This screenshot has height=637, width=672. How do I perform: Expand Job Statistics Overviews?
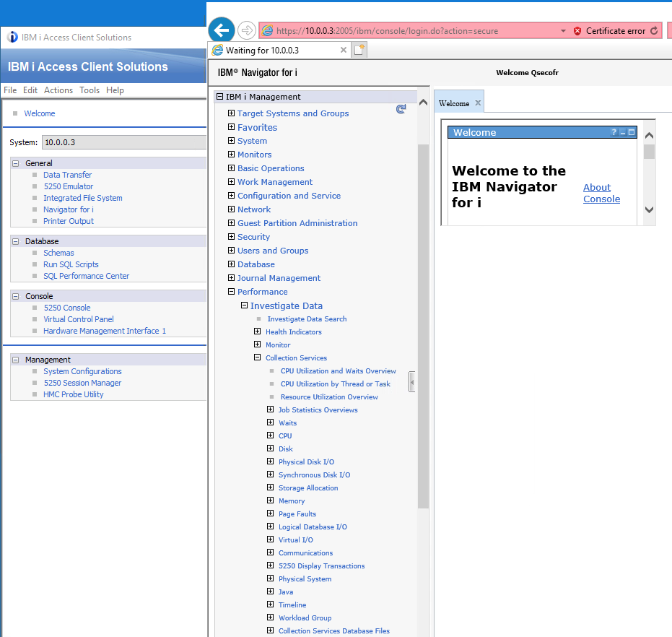271,409
